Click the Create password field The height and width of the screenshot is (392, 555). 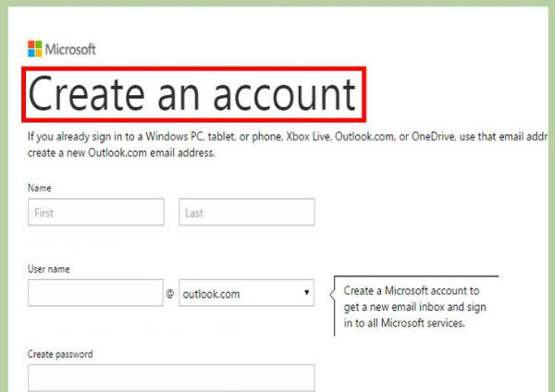[171, 377]
